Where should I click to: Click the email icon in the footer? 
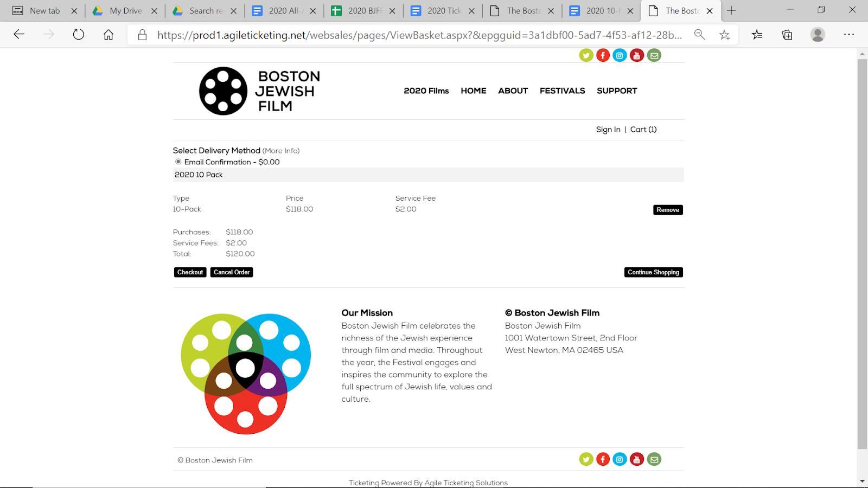pos(654,459)
